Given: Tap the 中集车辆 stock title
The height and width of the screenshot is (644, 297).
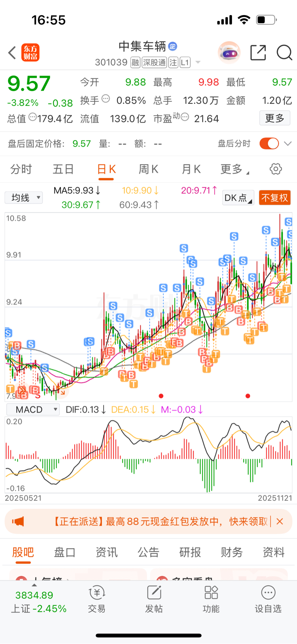Looking at the screenshot, I should click(x=142, y=46).
